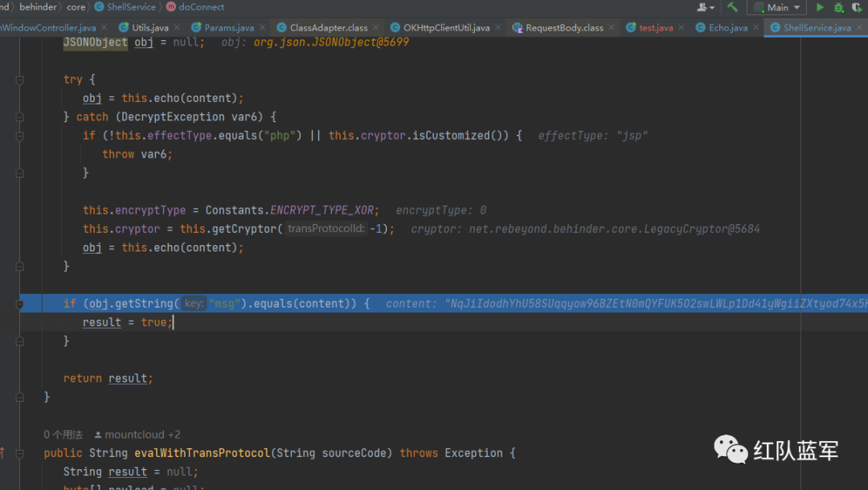Click the isCustomized() method call
The height and width of the screenshot is (490, 868).
(457, 136)
